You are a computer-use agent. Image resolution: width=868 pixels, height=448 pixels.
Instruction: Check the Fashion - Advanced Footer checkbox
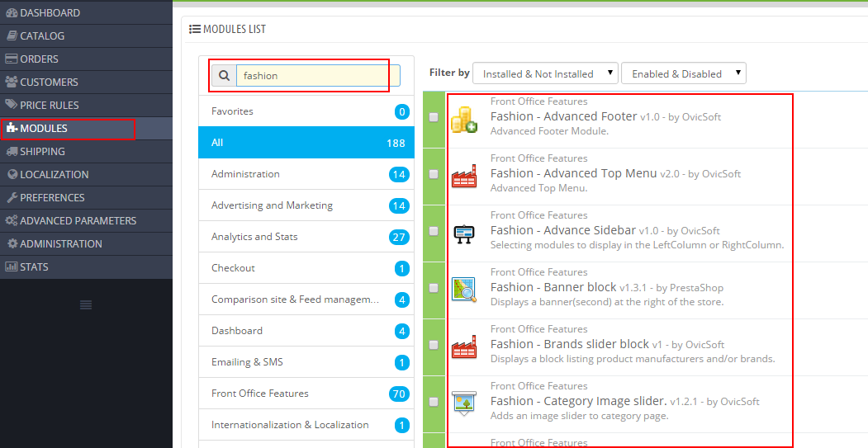(434, 117)
